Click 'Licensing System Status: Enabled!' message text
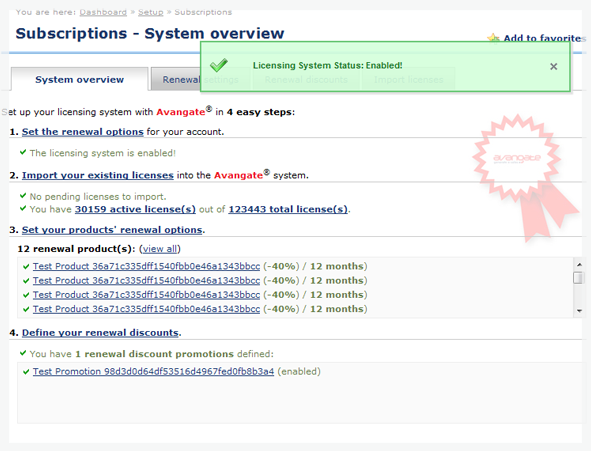 click(328, 65)
